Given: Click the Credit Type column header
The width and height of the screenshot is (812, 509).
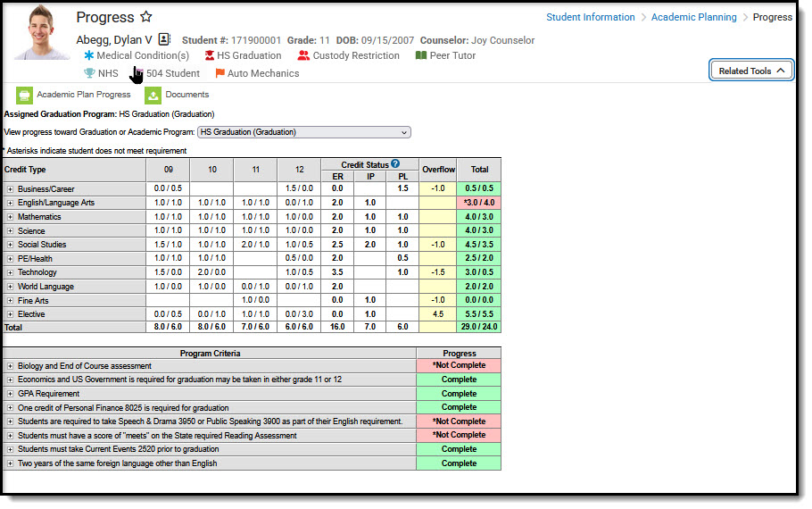Looking at the screenshot, I should [74, 170].
